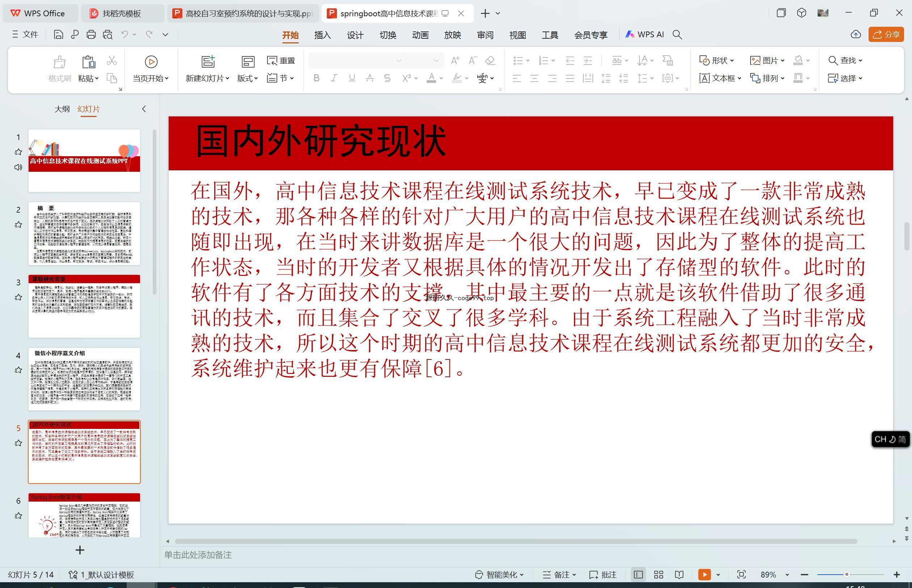Screen dimensions: 912x588
Task: Open the 审阅 ribbon tab
Action: [485, 35]
